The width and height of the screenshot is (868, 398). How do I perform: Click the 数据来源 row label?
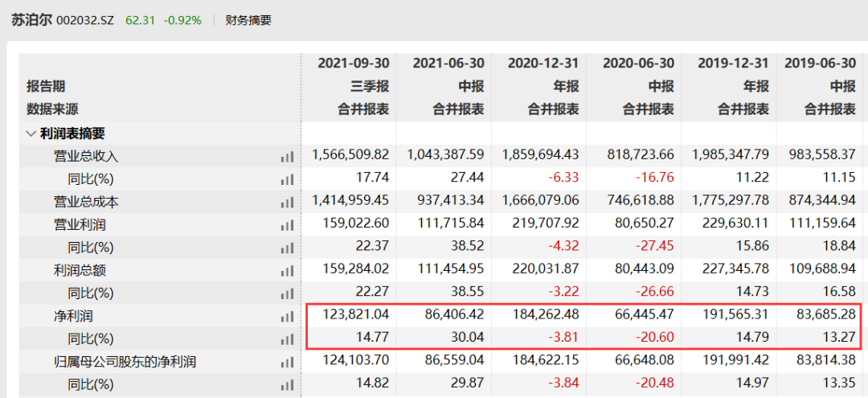pyautogui.click(x=52, y=109)
